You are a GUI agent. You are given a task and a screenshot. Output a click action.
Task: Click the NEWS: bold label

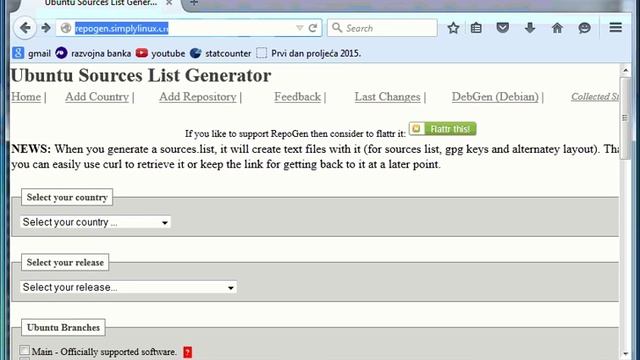pyautogui.click(x=31, y=149)
